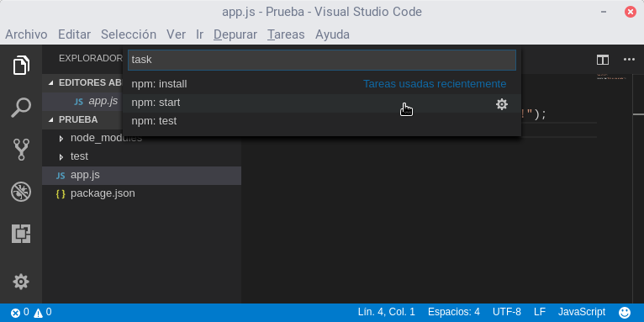This screenshot has height=322, width=644.
Task: Open the Tareas menu
Action: (286, 34)
